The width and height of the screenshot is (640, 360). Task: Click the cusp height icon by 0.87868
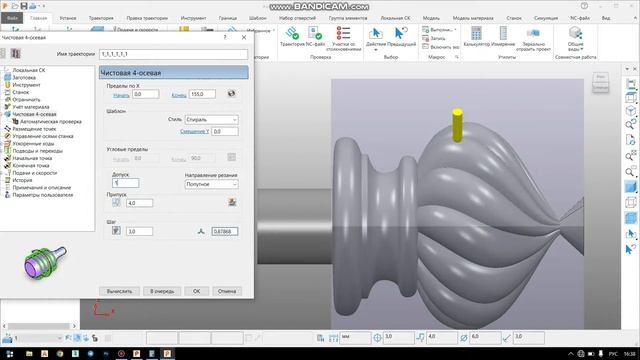tap(201, 231)
